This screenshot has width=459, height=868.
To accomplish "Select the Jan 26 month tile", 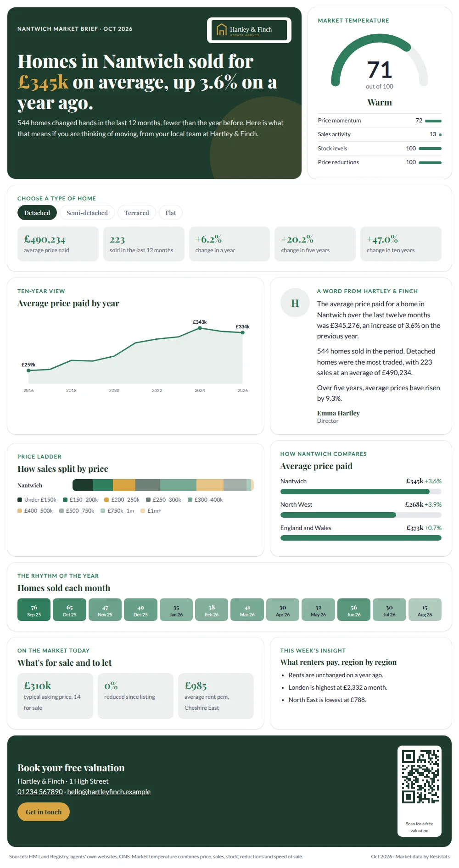I will point(176,610).
